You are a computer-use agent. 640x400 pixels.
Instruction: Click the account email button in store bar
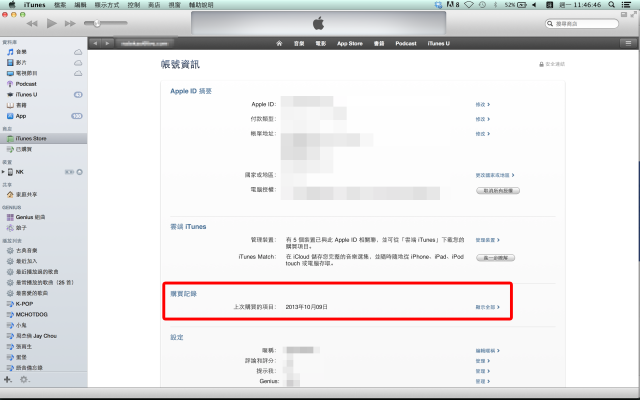click(x=144, y=43)
